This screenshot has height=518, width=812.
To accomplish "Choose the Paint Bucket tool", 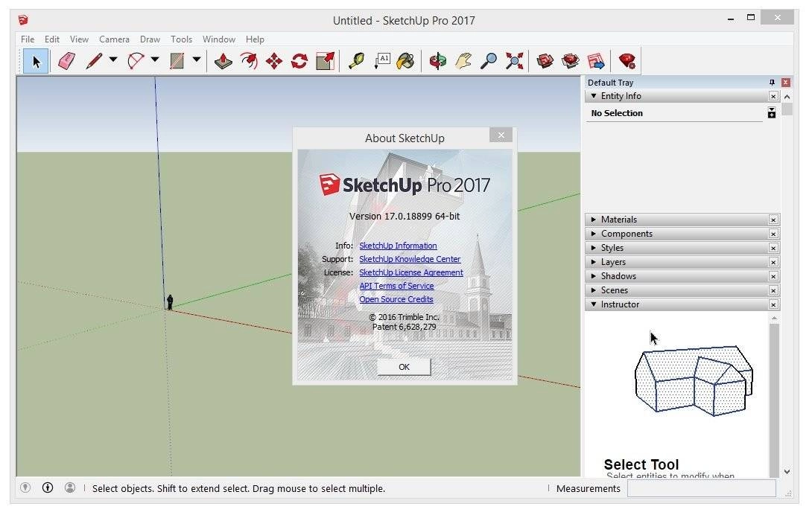I will pyautogui.click(x=405, y=62).
